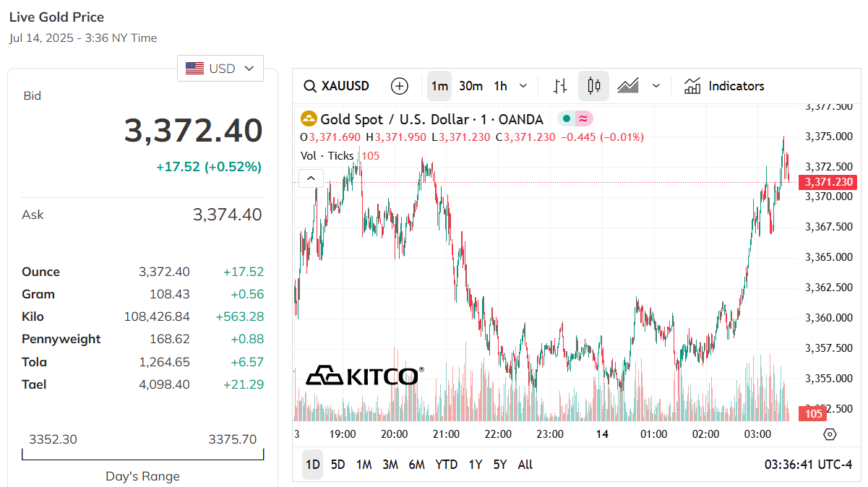Image resolution: width=868 pixels, height=487 pixels.
Task: Click the day's low 3352.30
Action: pos(53,439)
